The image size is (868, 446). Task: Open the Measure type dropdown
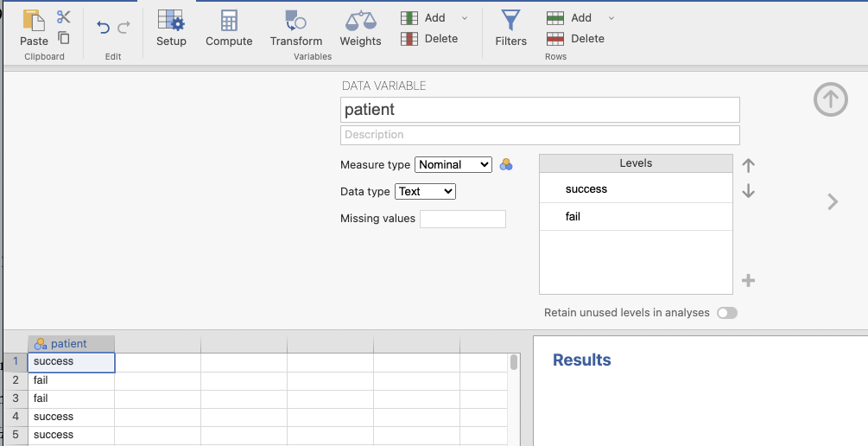[453, 164]
